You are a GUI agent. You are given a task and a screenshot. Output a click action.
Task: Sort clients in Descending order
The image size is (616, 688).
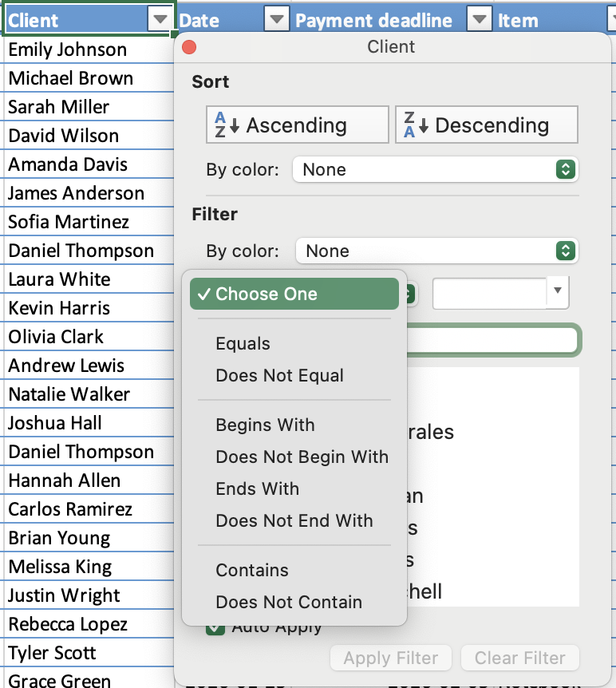tap(486, 125)
